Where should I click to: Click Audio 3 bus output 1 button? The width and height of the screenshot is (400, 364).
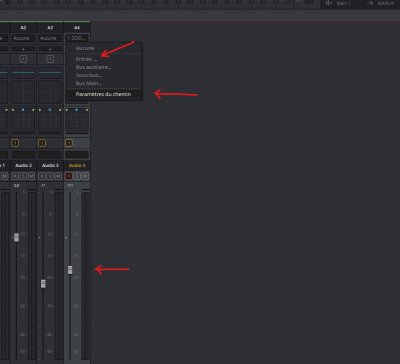click(x=42, y=143)
